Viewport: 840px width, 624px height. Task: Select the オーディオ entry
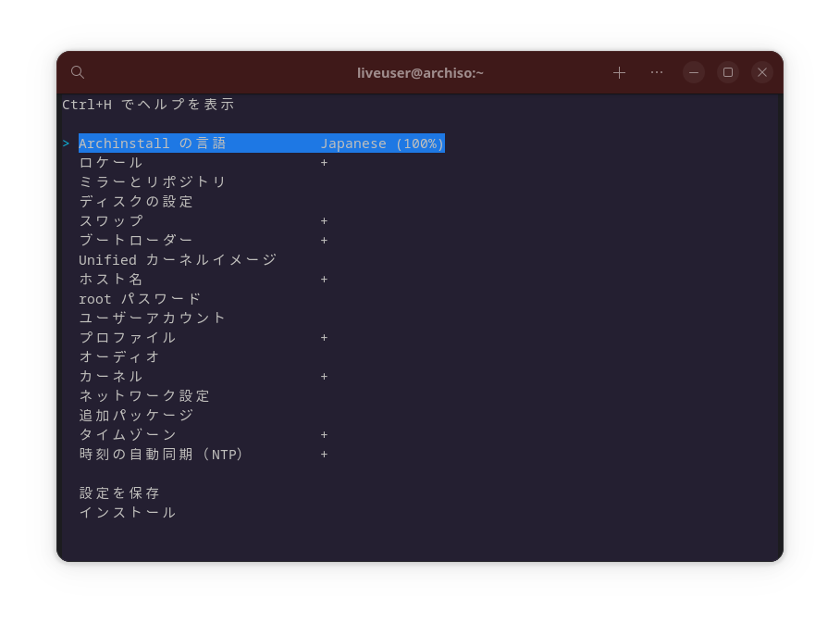tap(119, 357)
